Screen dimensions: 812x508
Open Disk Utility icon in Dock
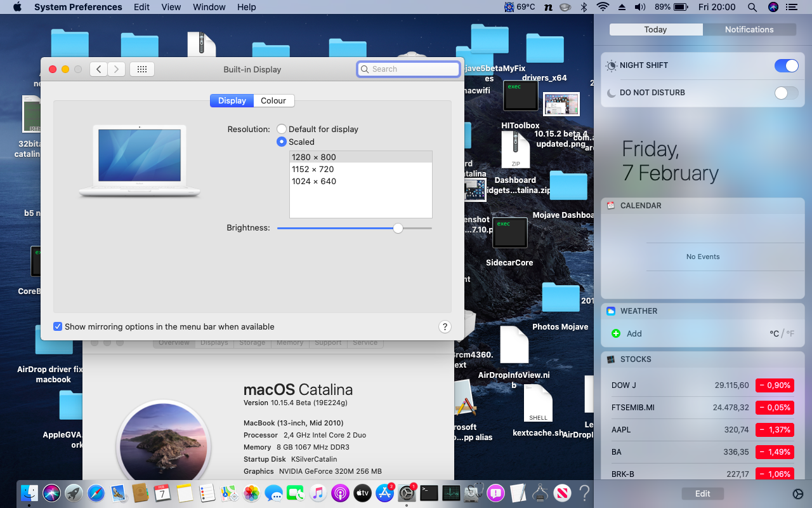coord(473,492)
